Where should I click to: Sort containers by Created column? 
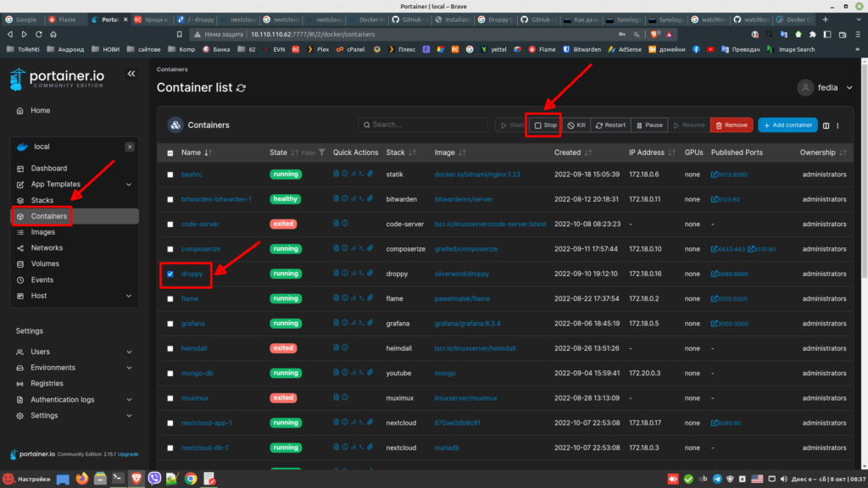[x=573, y=152]
